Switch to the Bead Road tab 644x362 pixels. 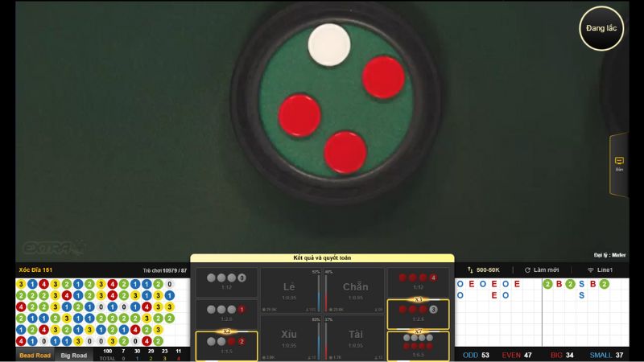pyautogui.click(x=35, y=355)
